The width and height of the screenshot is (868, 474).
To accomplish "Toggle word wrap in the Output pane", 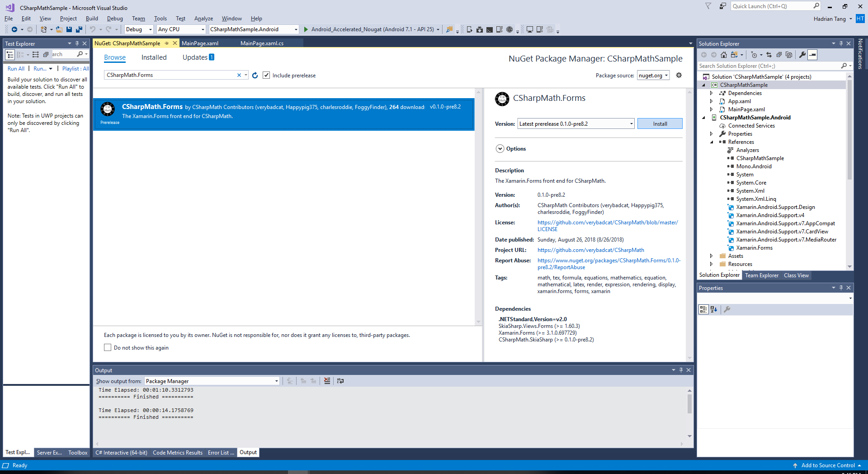I will click(x=340, y=381).
